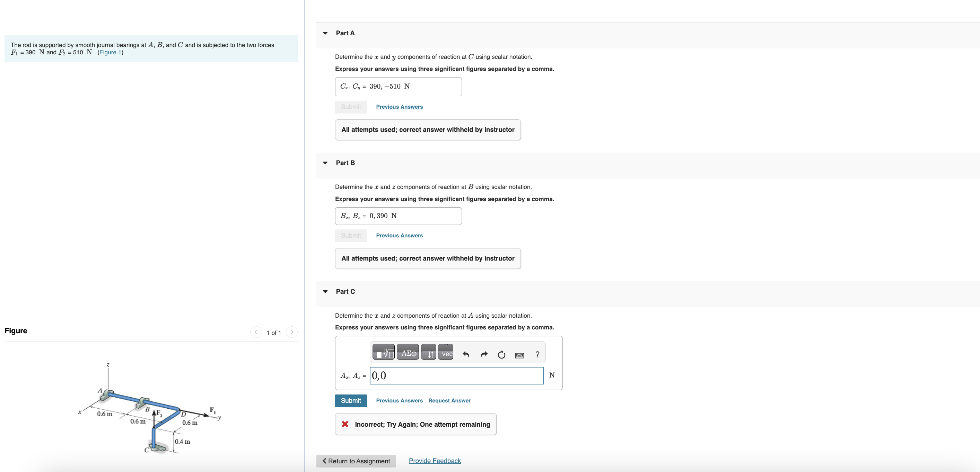Screen dimensions: 980x472
Task: Submit the Part C answer
Action: click(x=350, y=401)
